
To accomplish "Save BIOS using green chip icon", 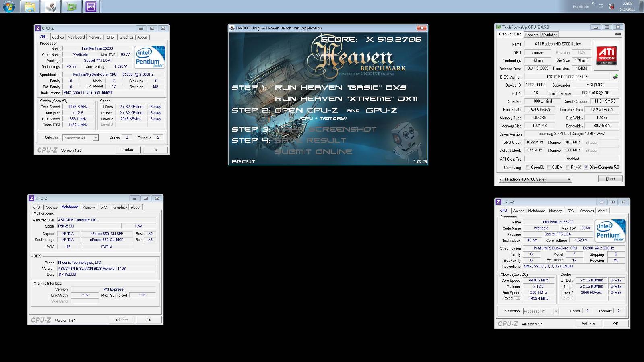I will tap(615, 77).
